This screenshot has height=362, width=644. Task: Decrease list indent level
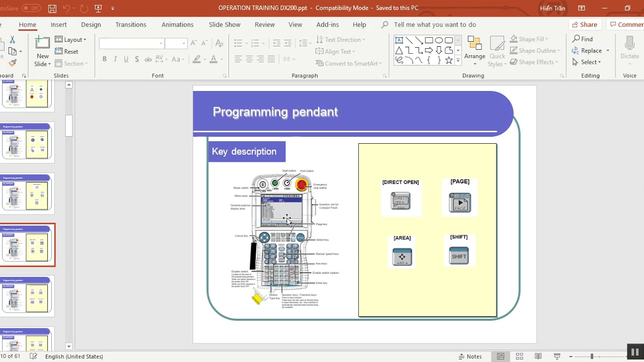[x=276, y=43]
